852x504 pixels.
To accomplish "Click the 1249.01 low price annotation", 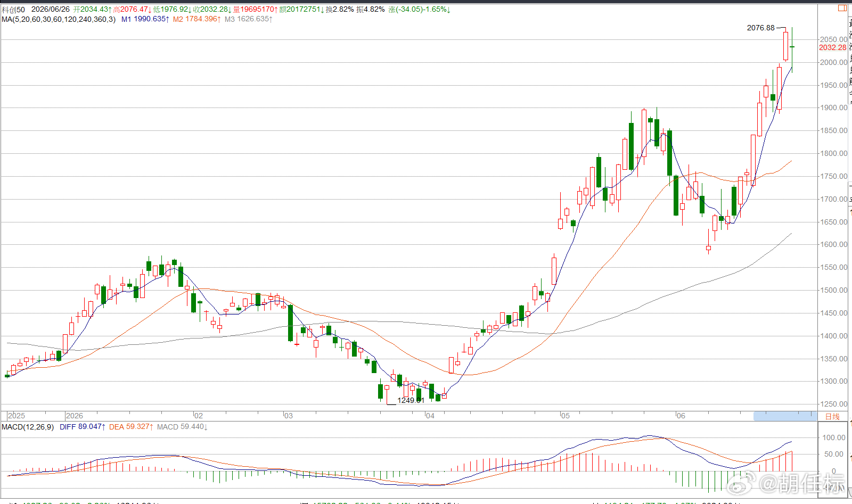I will click(x=411, y=400).
